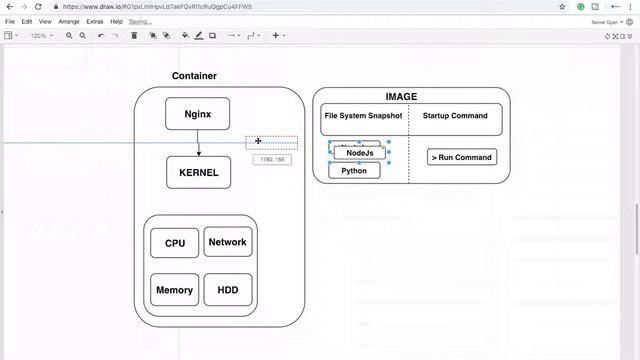
Task: Select the CPU box
Action: pos(175,243)
